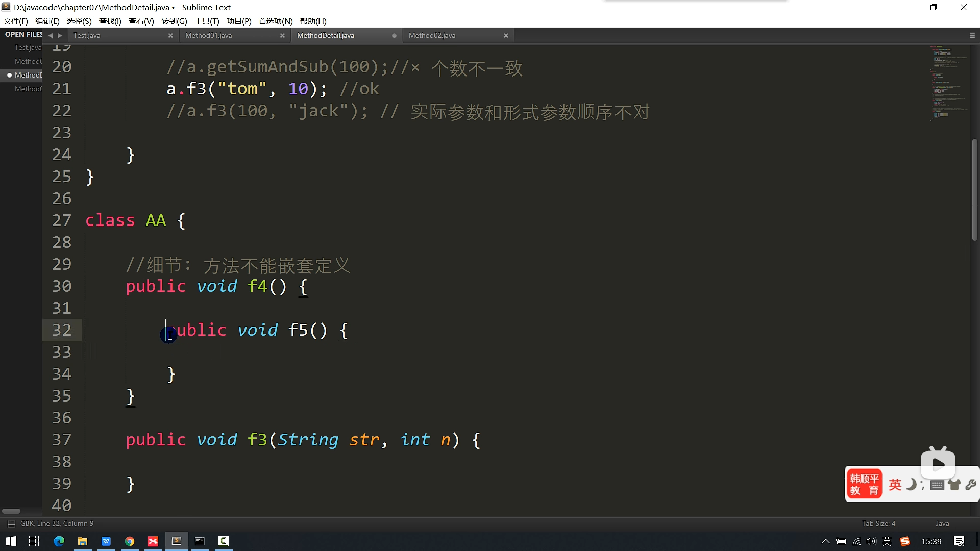Toggle the IME moon half-width mode icon
The width and height of the screenshot is (980, 551).
[911, 485]
